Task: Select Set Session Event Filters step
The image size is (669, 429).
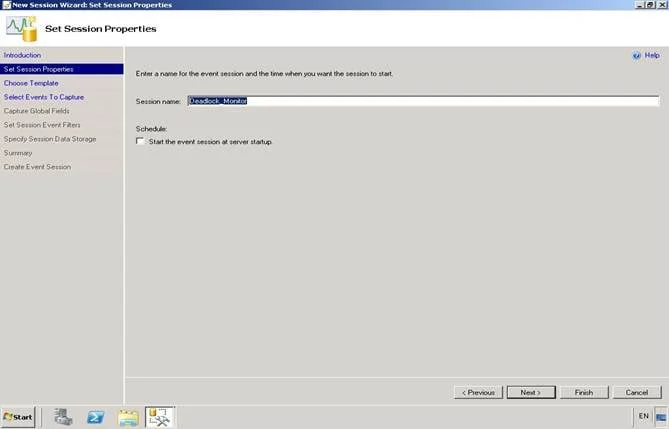Action: coord(42,125)
